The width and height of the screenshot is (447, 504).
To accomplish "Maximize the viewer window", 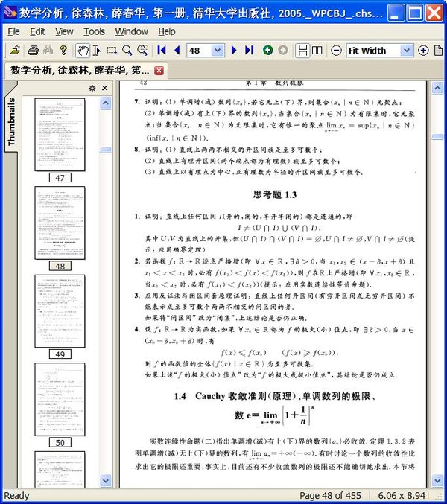I will click(415, 13).
